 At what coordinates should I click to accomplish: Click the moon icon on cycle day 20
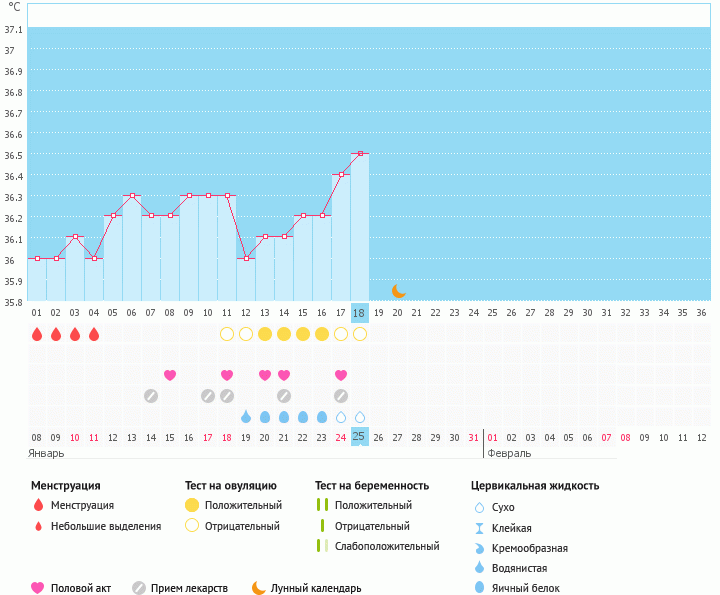click(x=398, y=290)
